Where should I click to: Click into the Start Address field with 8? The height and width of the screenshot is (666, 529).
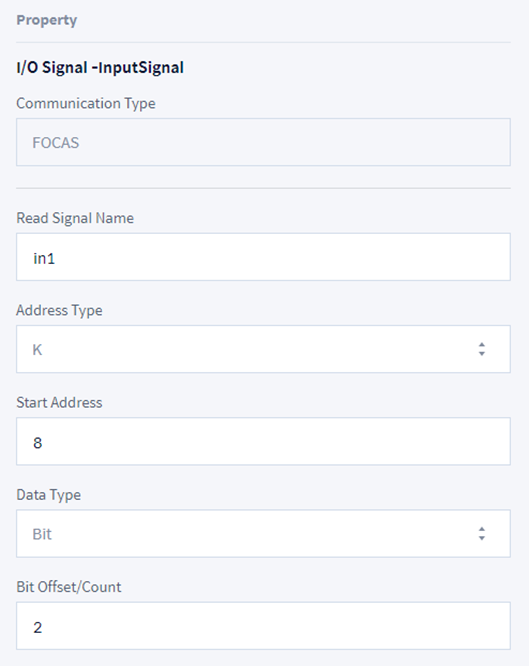point(263,441)
